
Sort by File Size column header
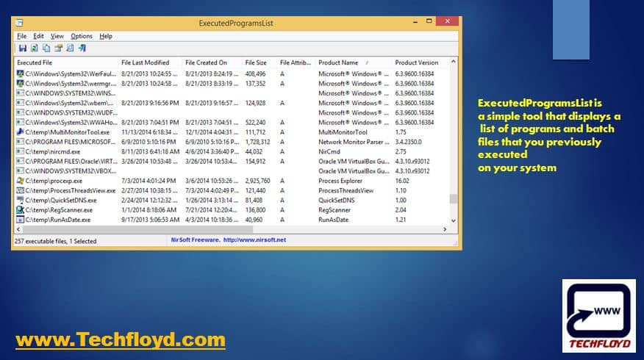260,62
